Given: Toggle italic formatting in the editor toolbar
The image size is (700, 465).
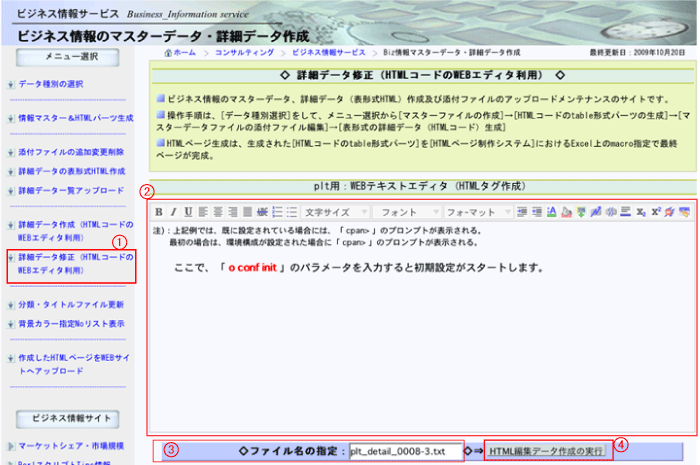Looking at the screenshot, I should (174, 212).
